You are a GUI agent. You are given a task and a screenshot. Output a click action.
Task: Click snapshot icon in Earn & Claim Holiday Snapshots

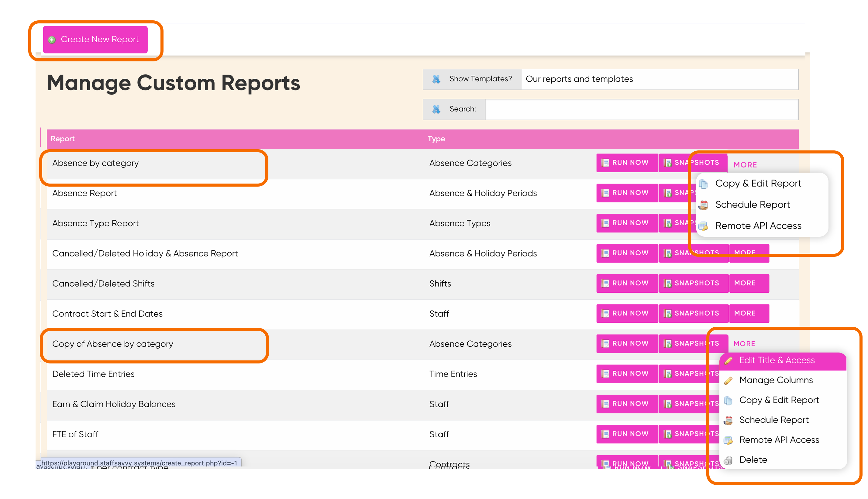click(667, 404)
